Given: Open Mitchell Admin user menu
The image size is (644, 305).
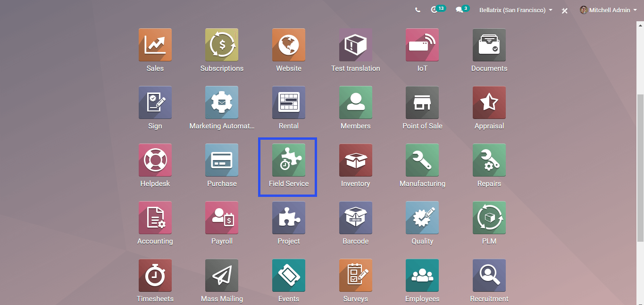Looking at the screenshot, I should click(608, 10).
